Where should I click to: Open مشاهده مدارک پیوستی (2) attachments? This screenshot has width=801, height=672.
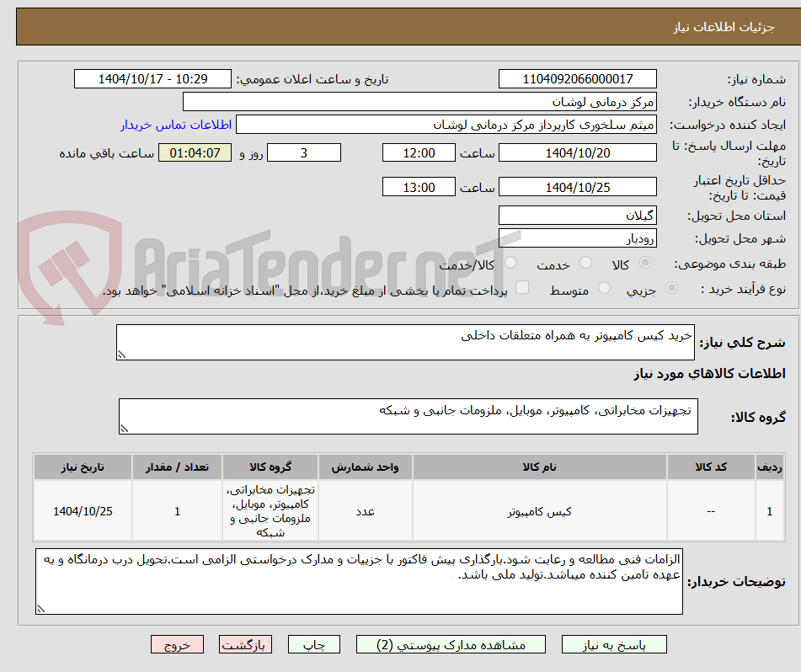pos(451,644)
